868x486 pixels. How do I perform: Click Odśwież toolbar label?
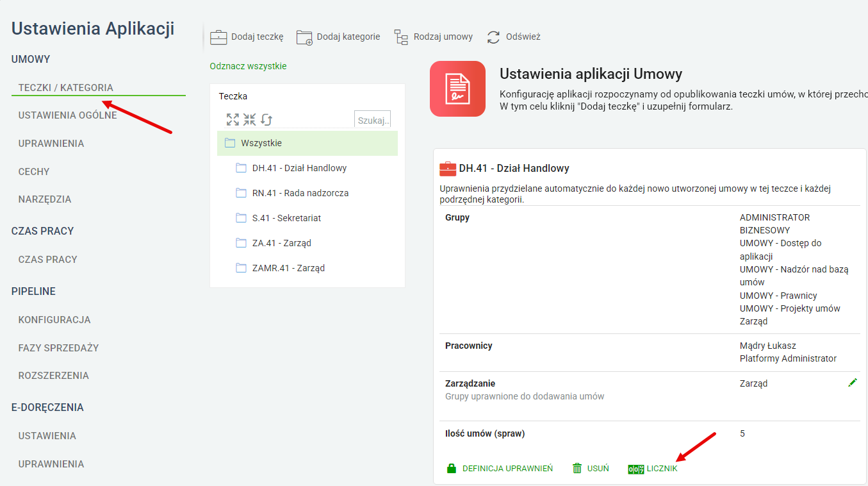(523, 37)
